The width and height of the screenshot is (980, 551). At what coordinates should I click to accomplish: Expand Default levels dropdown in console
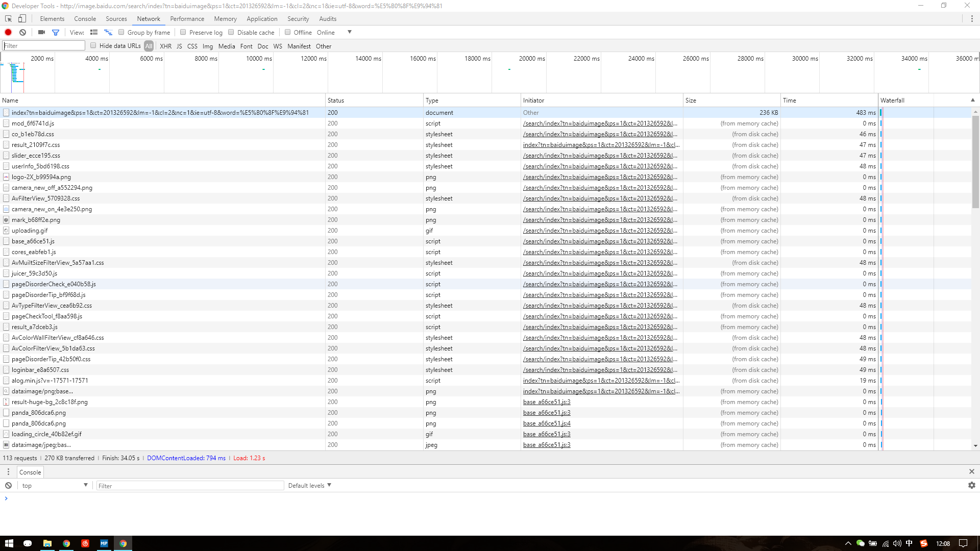coord(309,485)
